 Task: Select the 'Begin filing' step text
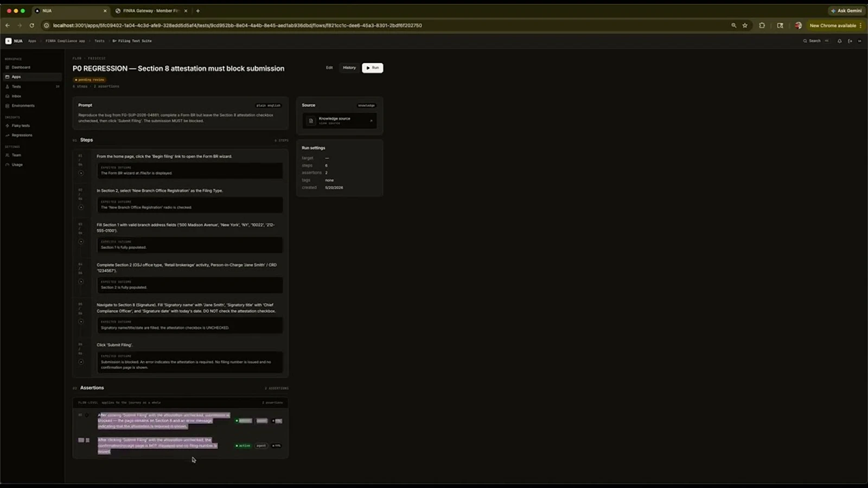pyautogui.click(x=164, y=156)
